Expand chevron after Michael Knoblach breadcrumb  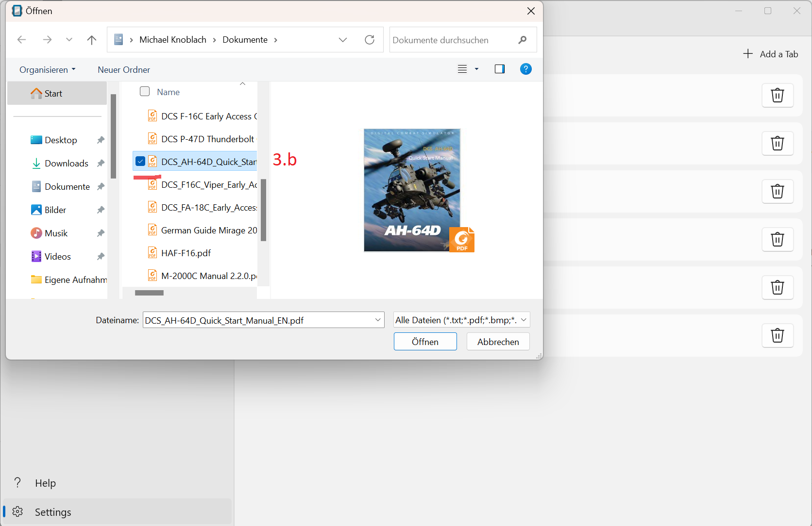coord(214,40)
